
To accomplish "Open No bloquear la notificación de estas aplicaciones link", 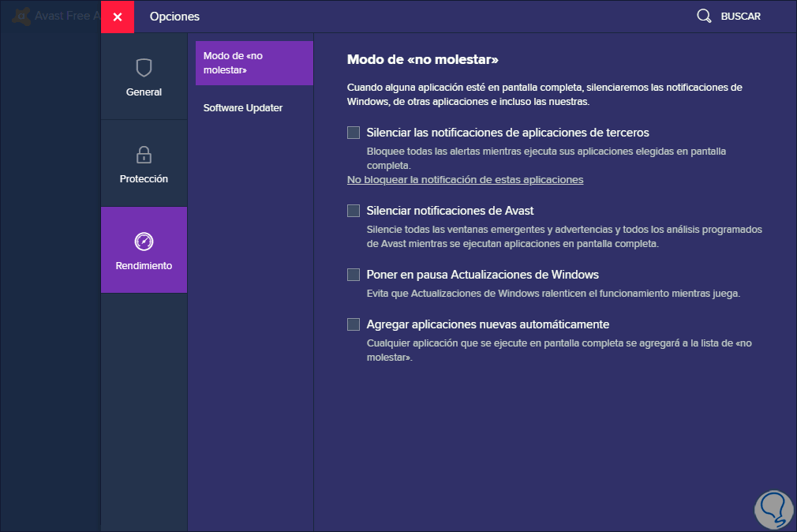I will (465, 180).
